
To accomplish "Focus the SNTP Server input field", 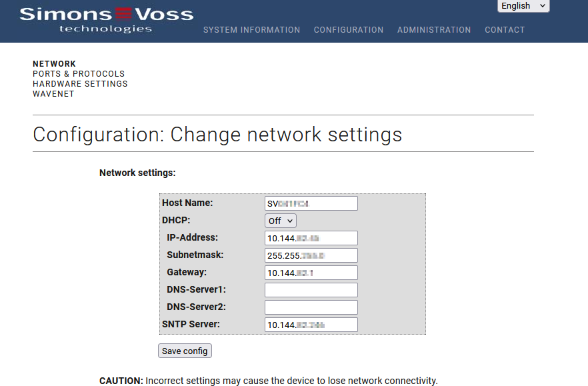I will [x=311, y=325].
